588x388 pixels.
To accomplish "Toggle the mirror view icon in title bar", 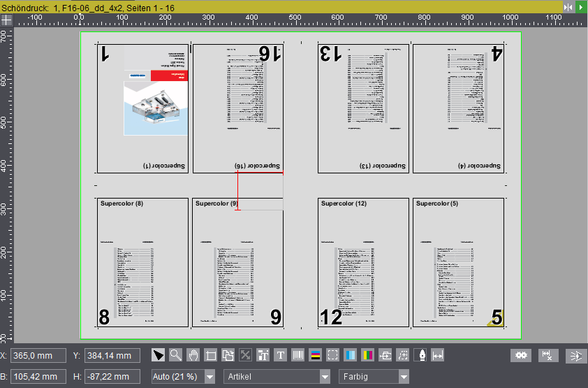I will click(x=568, y=7).
